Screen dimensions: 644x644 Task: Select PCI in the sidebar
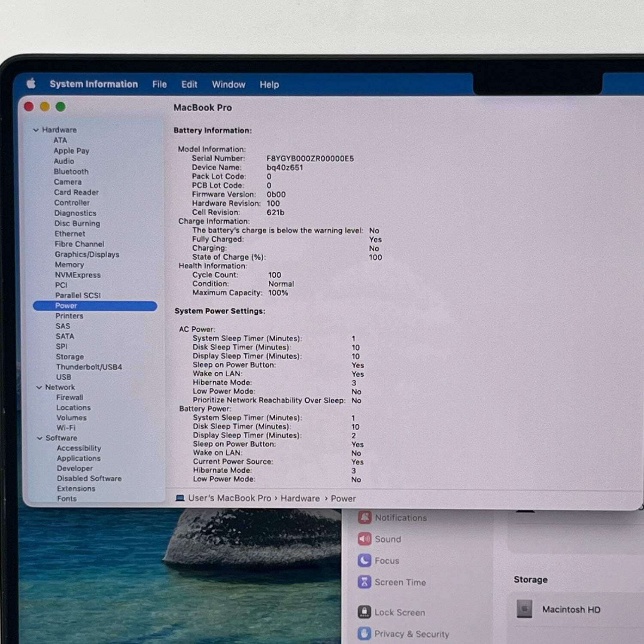(61, 285)
